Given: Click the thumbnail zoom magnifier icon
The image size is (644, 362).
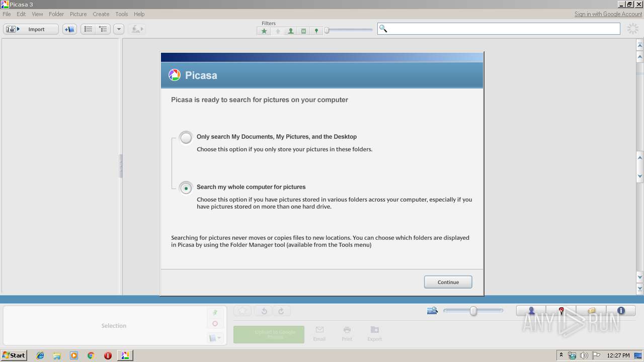Looking at the screenshot, I should (432, 311).
